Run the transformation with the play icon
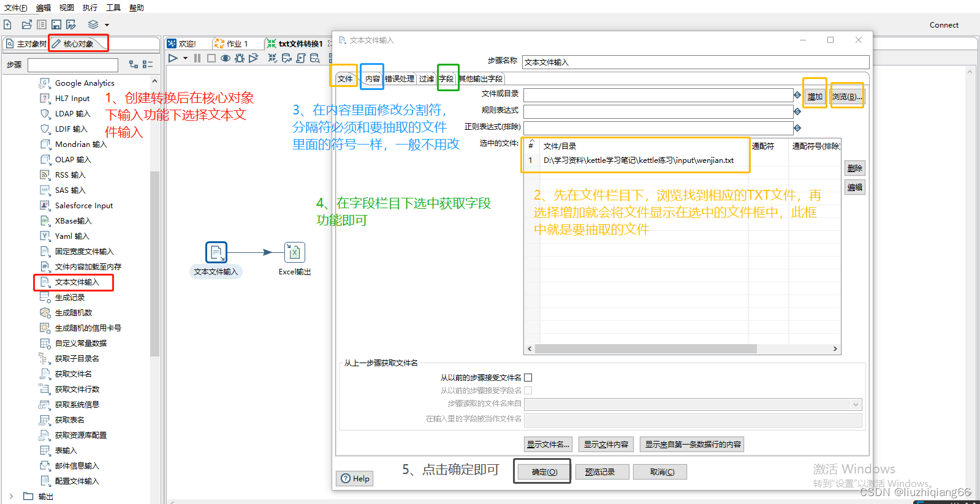The width and height of the screenshot is (980, 504). point(173,58)
